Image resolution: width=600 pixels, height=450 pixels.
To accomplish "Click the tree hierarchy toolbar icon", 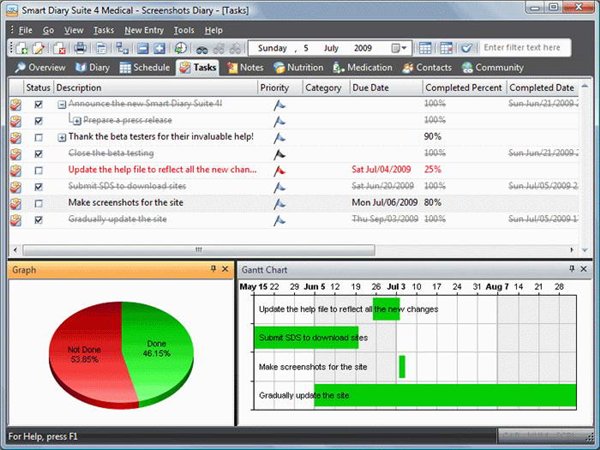I will tap(122, 48).
